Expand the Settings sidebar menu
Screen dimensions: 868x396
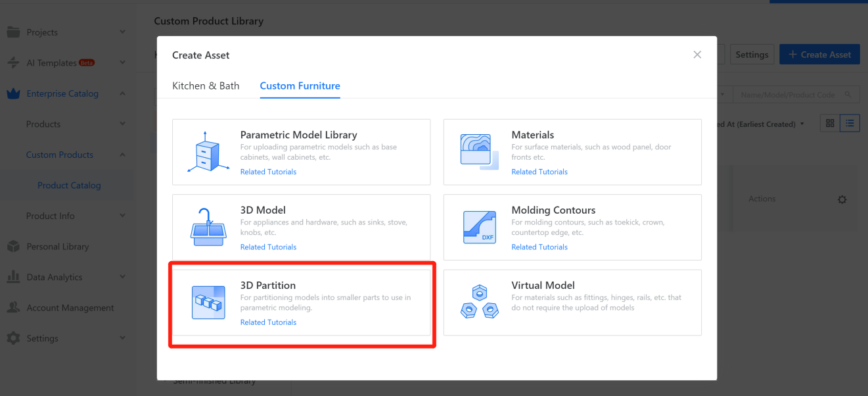point(123,338)
